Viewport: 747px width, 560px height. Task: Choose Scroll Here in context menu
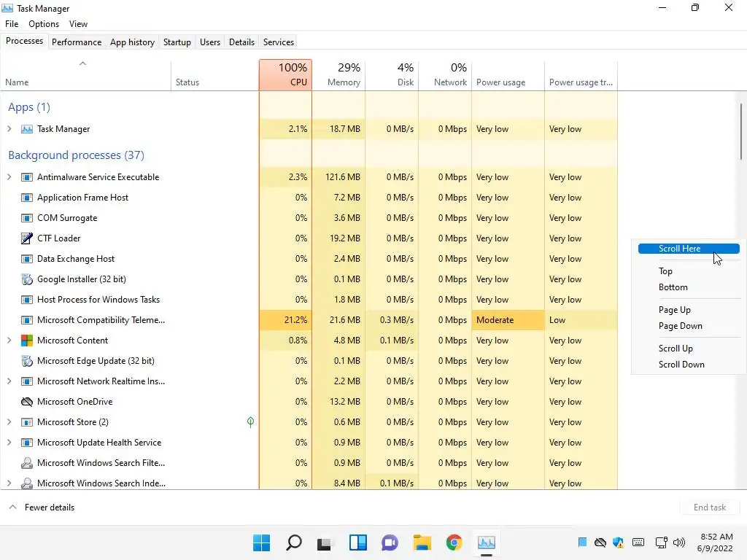pos(689,249)
